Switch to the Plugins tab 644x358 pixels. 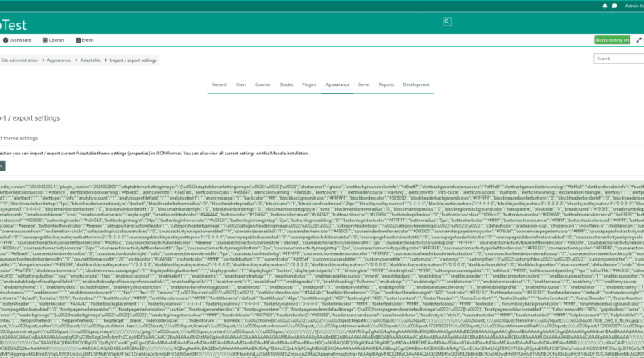309,84
